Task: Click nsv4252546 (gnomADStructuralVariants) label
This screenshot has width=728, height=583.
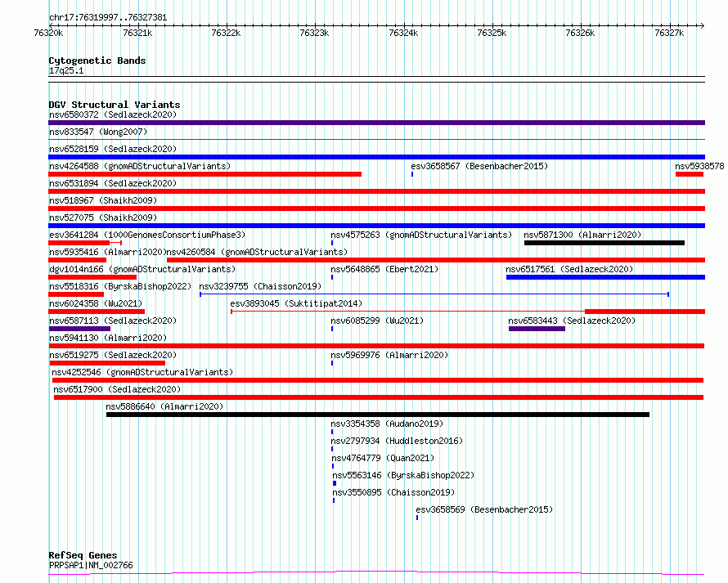Action: click(x=142, y=372)
